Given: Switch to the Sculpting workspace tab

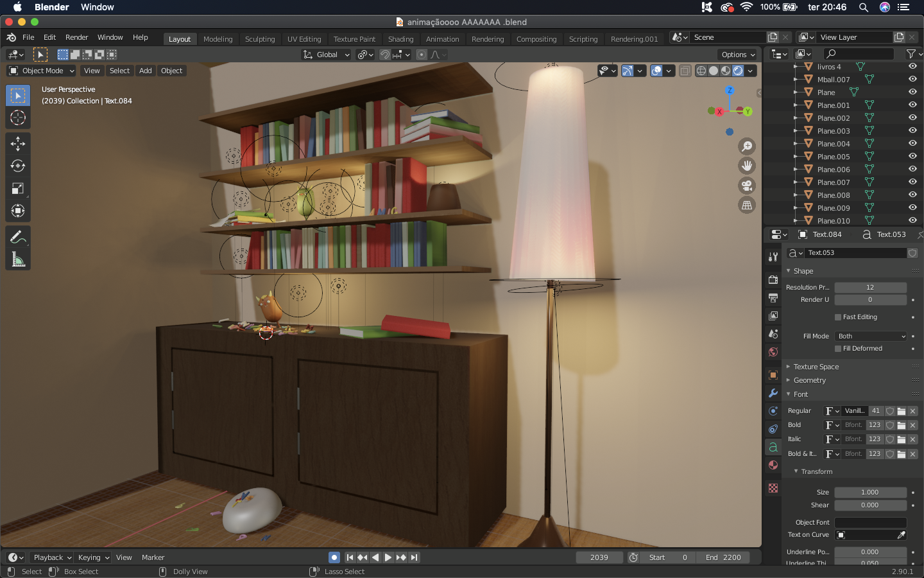Looking at the screenshot, I should (260, 39).
